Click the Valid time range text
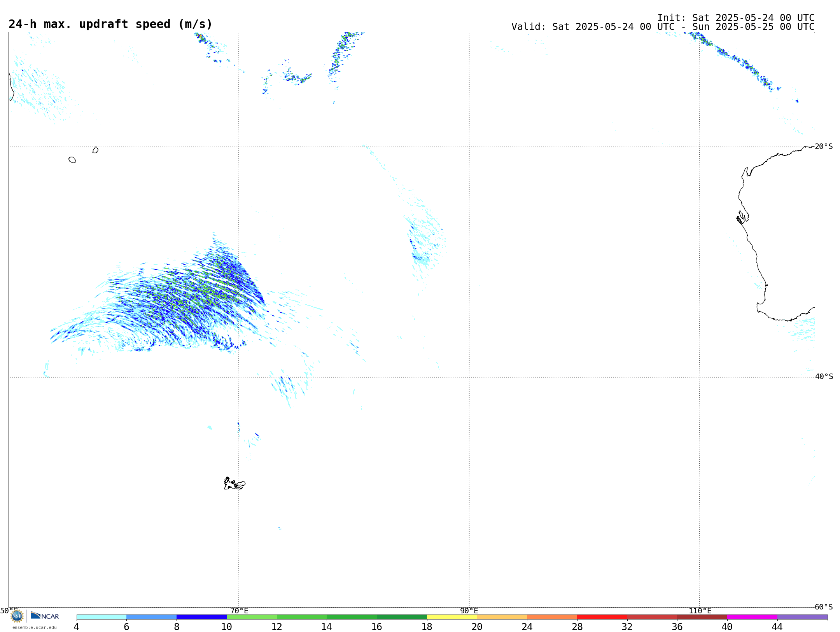This screenshot has height=632, width=840. point(663,27)
